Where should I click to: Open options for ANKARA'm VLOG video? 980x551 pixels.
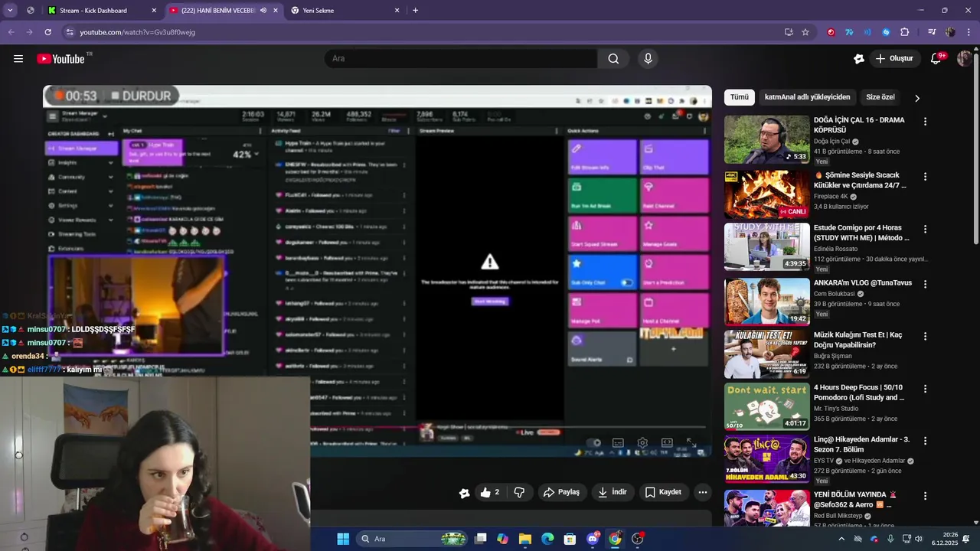pyautogui.click(x=925, y=284)
